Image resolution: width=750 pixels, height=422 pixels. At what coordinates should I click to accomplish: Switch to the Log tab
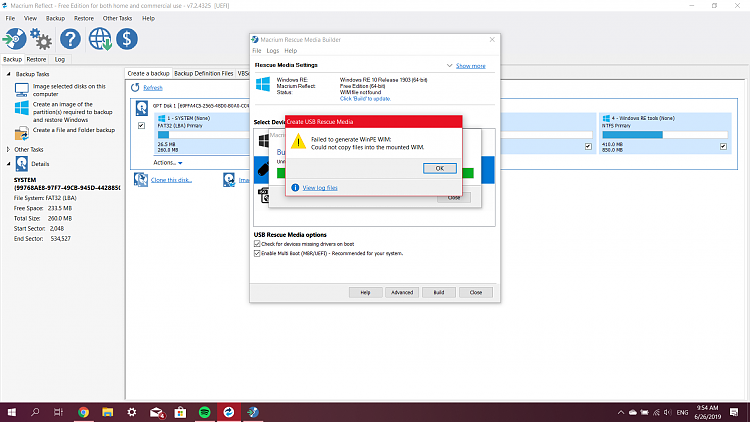[60, 59]
